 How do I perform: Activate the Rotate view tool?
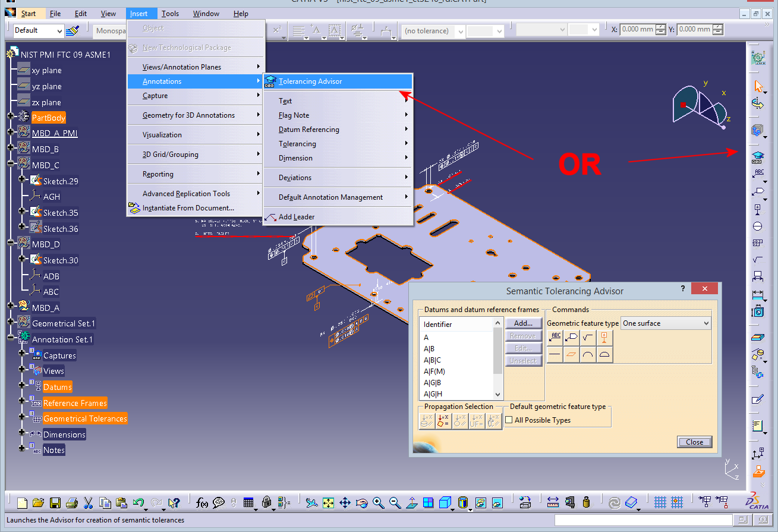click(x=361, y=503)
